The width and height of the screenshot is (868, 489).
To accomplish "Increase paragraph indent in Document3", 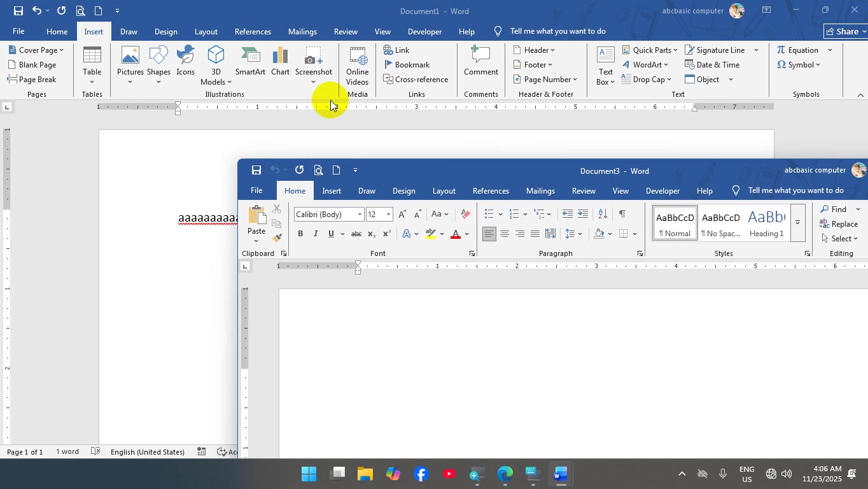I will 583,215.
